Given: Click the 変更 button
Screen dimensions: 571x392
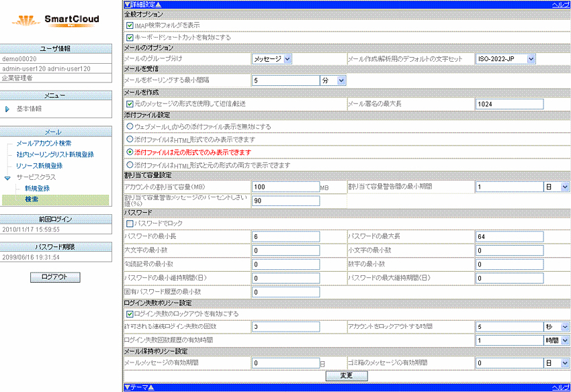Looking at the screenshot, I should [x=347, y=376].
